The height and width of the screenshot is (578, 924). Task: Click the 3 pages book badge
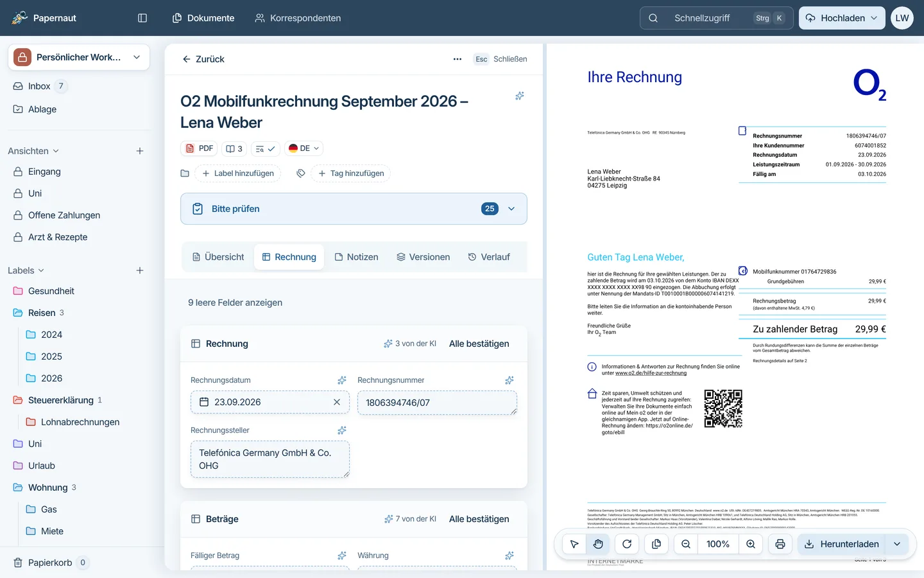pos(234,148)
